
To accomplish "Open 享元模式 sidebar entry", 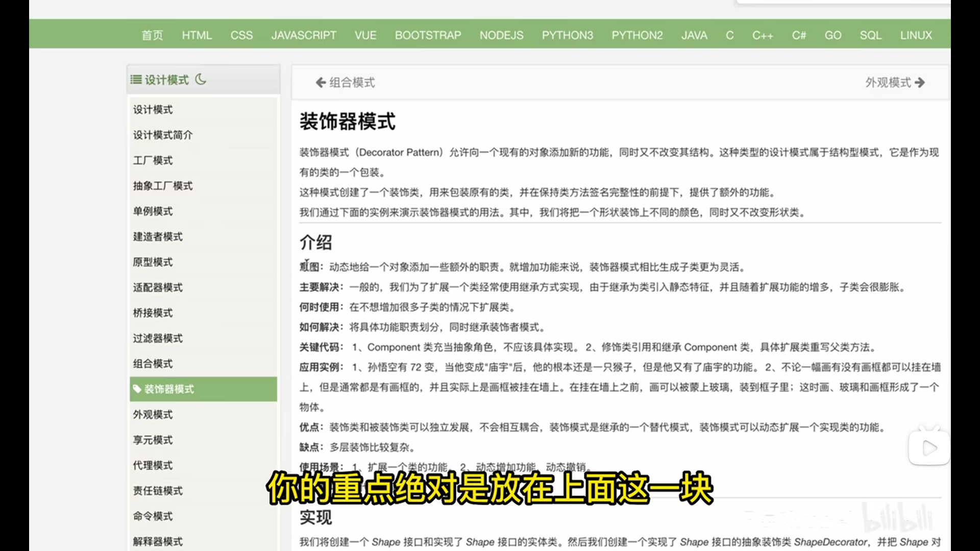I will click(x=153, y=440).
